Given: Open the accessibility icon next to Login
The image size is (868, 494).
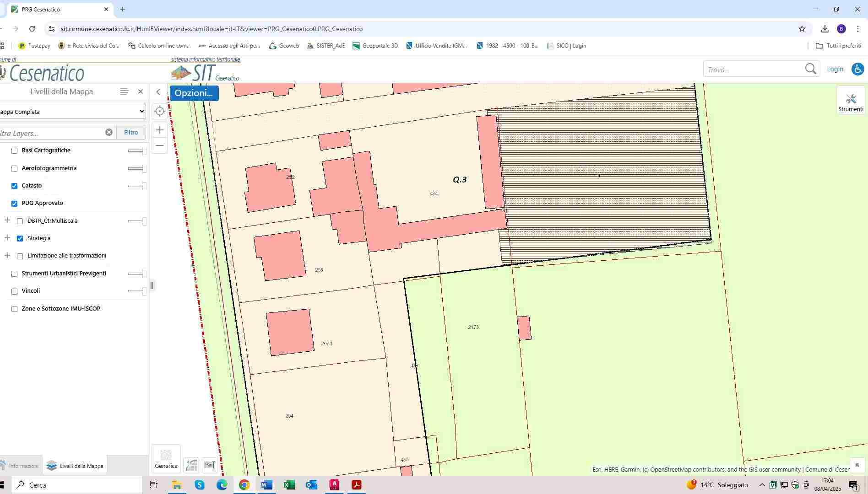Looking at the screenshot, I should (x=857, y=69).
